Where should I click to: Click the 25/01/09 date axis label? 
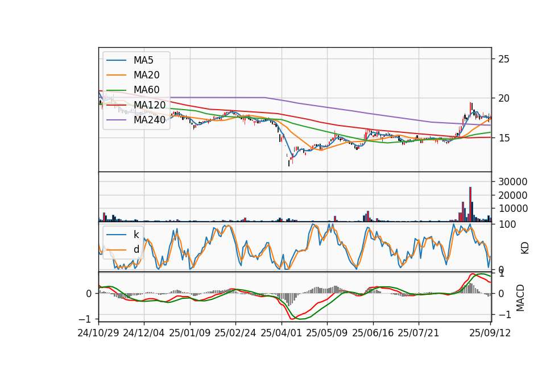pos(190,333)
